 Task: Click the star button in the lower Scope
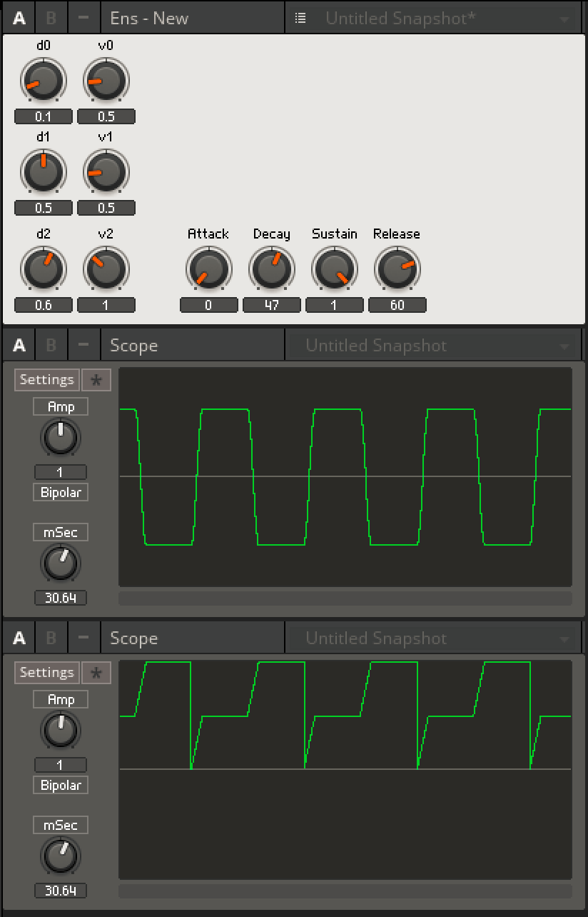point(96,673)
